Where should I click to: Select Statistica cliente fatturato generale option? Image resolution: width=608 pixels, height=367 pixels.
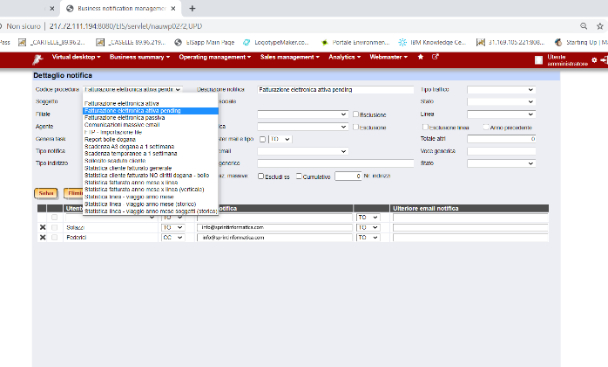click(150, 168)
